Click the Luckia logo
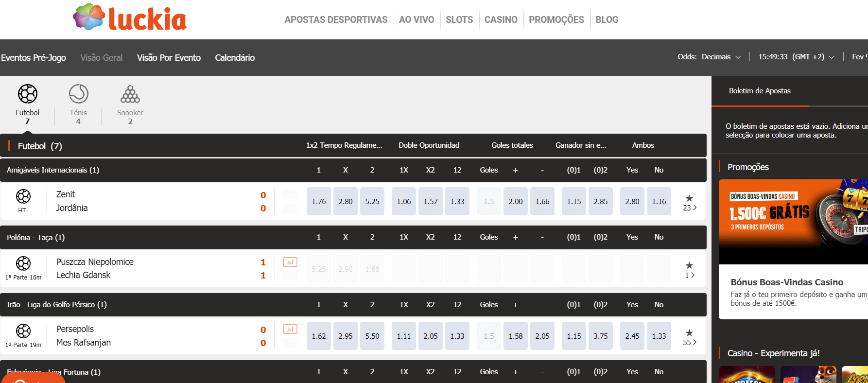 [x=130, y=18]
